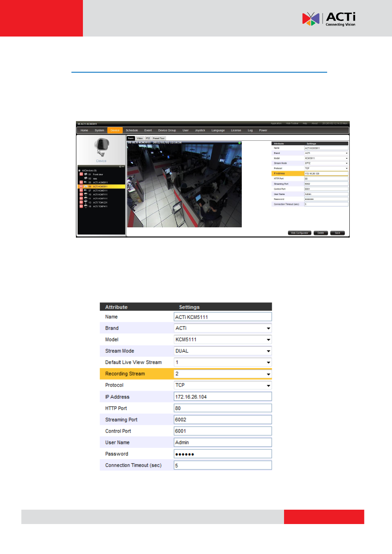This screenshot has height=554, width=392.
Task: Click the Save button
Action: click(337, 233)
